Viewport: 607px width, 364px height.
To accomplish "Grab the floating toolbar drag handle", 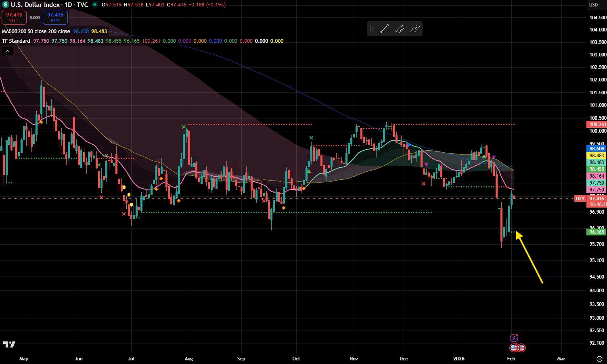I will pyautogui.click(x=372, y=28).
